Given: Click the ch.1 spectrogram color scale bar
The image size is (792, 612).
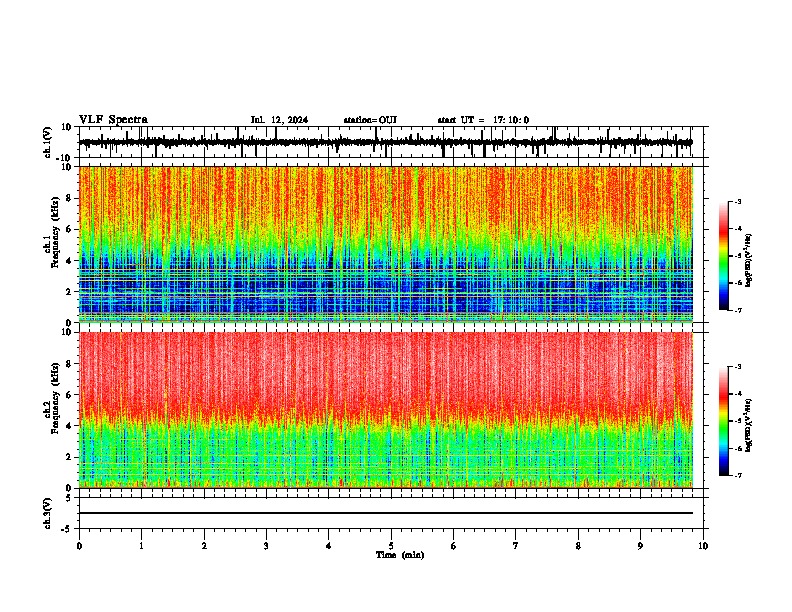Looking at the screenshot, I should (724, 256).
